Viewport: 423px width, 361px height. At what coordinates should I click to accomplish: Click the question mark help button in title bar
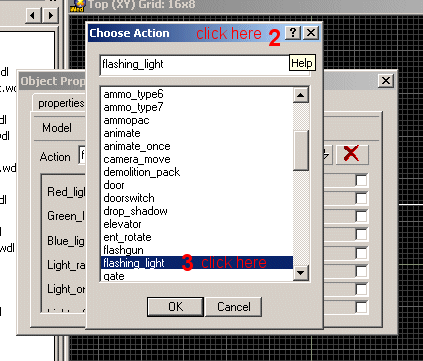point(293,33)
